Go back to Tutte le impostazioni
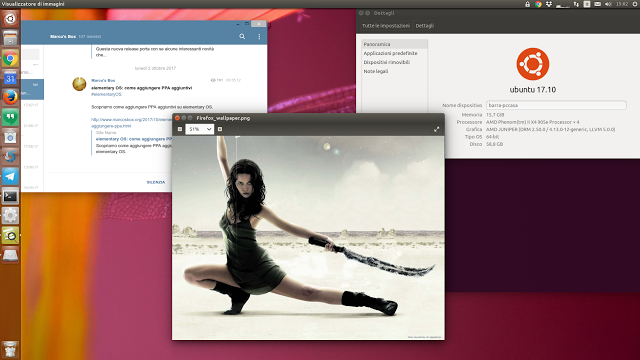The width and height of the screenshot is (640, 360). click(386, 25)
